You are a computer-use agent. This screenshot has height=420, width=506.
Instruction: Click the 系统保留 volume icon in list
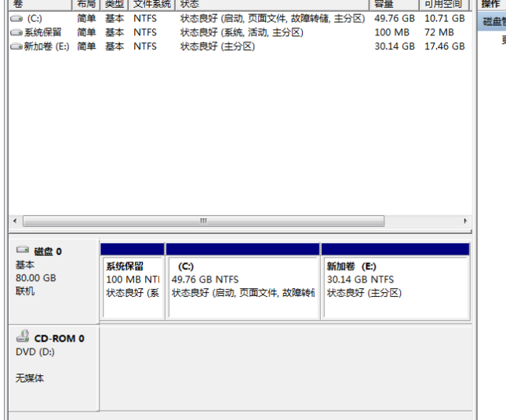(x=16, y=32)
